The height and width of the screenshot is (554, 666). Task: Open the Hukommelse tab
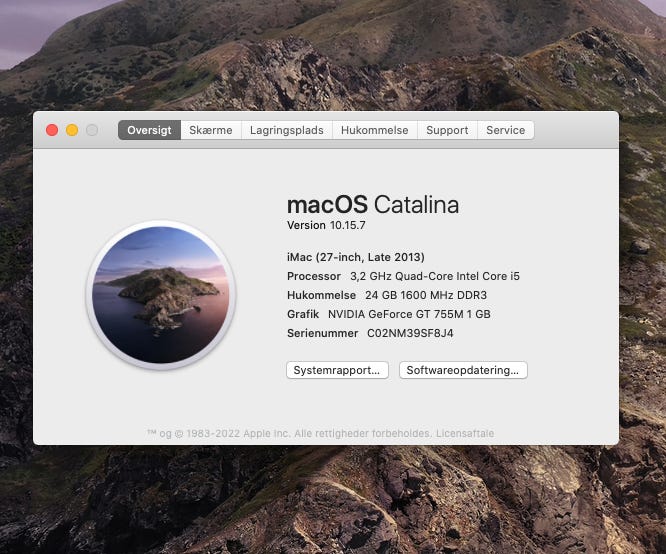[x=375, y=130]
